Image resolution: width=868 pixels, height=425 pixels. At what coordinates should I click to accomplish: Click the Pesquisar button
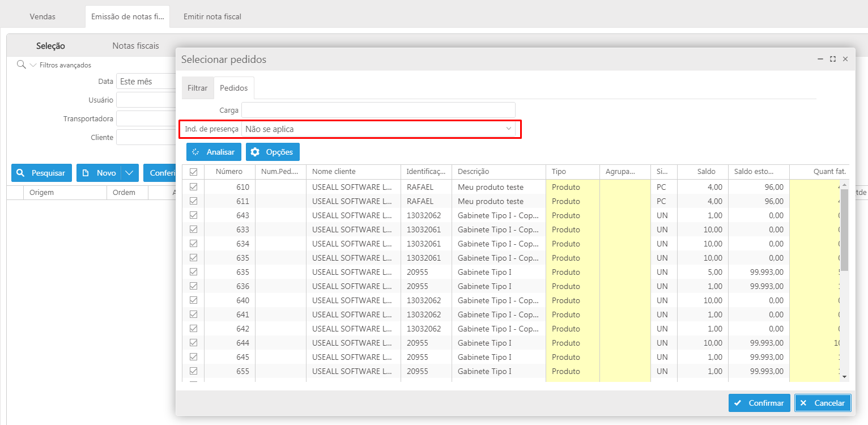(x=41, y=173)
